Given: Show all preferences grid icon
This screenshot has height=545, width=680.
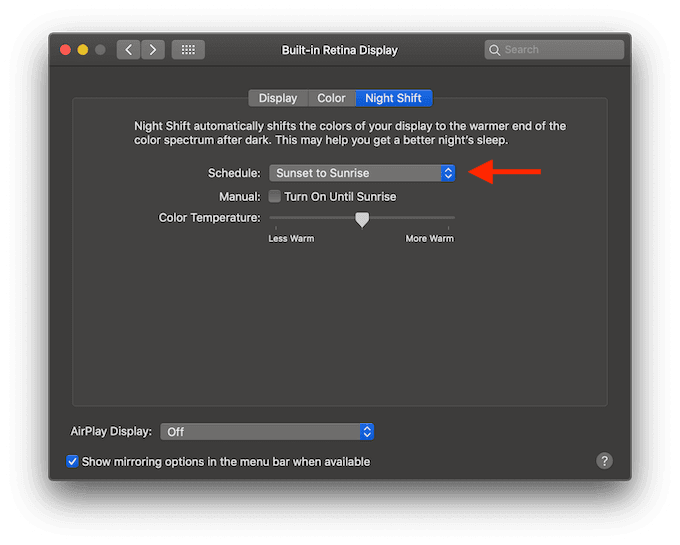Looking at the screenshot, I should click(x=188, y=50).
